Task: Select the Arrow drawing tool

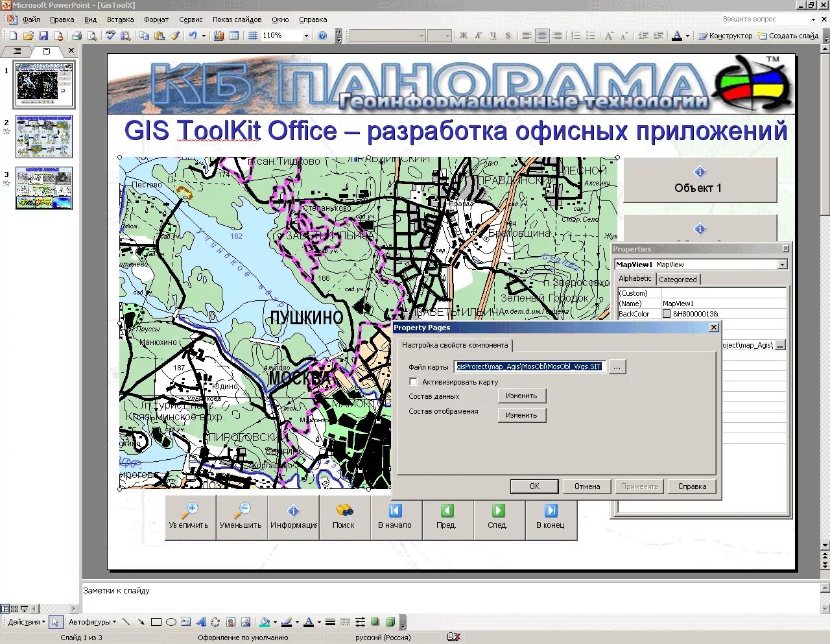Action: click(x=141, y=622)
